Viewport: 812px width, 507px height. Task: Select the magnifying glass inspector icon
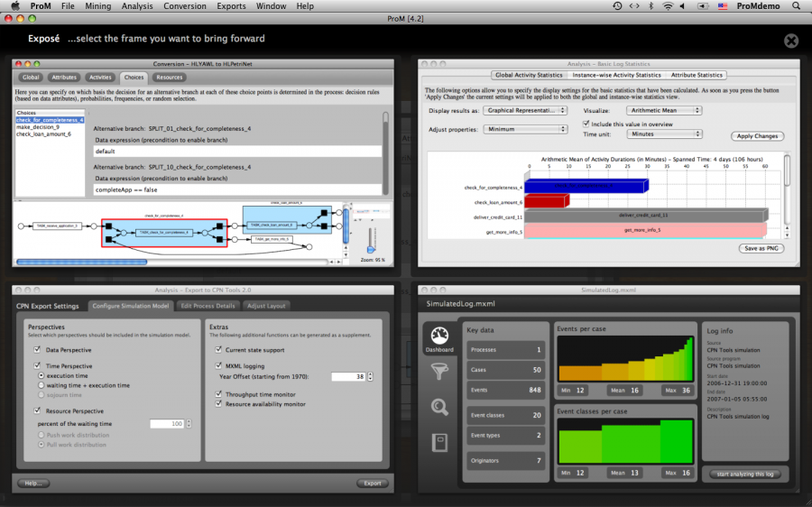(439, 407)
